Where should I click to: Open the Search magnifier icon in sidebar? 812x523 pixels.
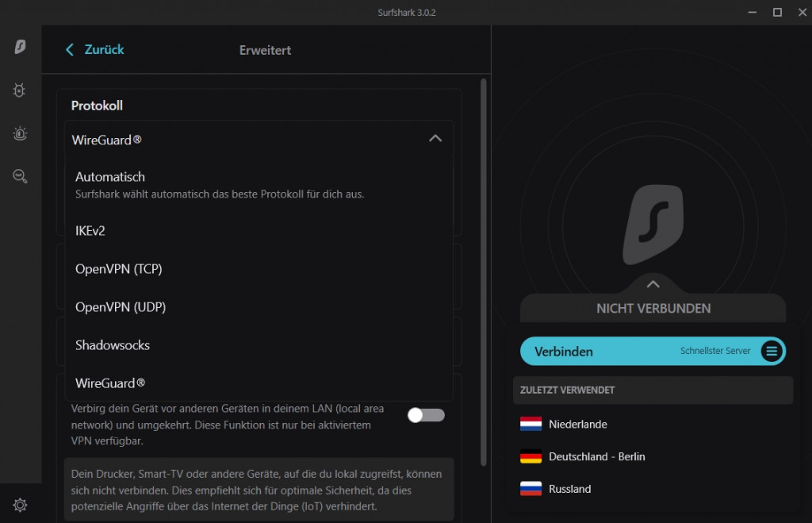click(20, 176)
